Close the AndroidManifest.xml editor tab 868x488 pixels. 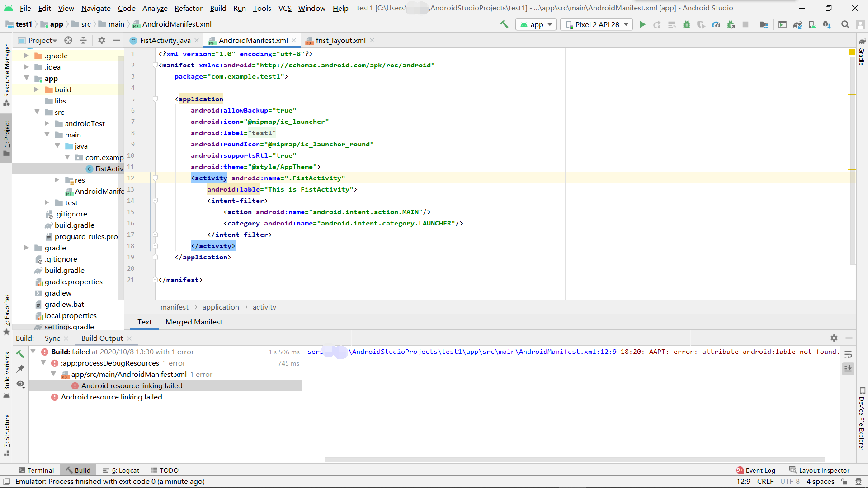(294, 40)
